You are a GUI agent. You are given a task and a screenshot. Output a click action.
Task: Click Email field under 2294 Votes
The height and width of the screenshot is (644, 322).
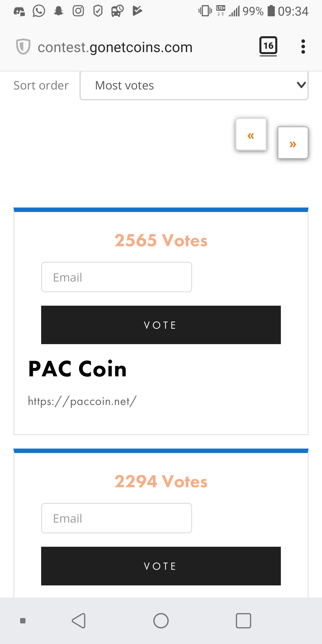coord(117,518)
